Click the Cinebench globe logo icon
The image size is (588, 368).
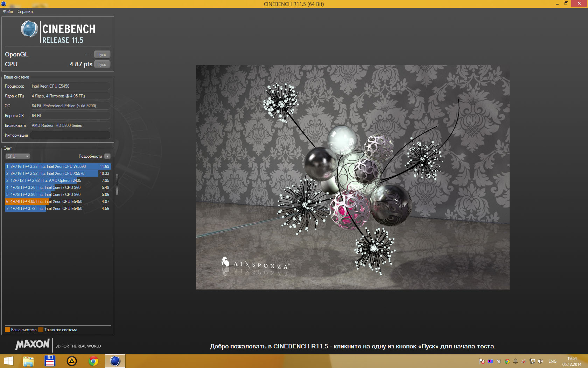coord(29,29)
